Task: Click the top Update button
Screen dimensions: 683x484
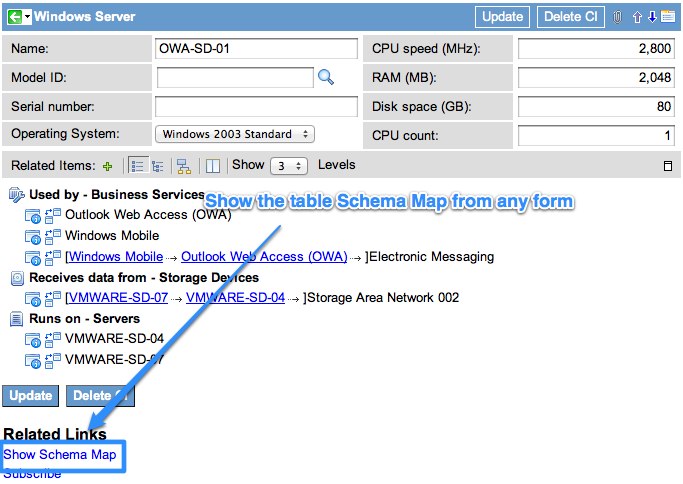Action: (x=502, y=17)
